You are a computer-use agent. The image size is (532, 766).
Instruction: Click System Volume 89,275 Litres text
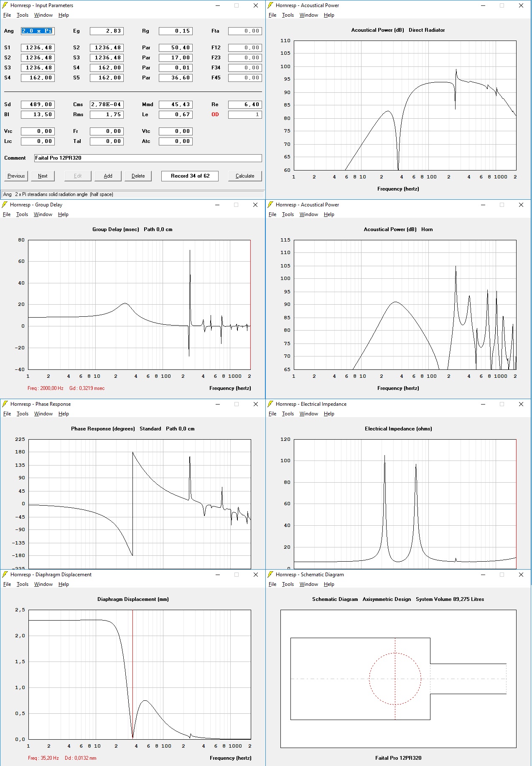point(450,599)
